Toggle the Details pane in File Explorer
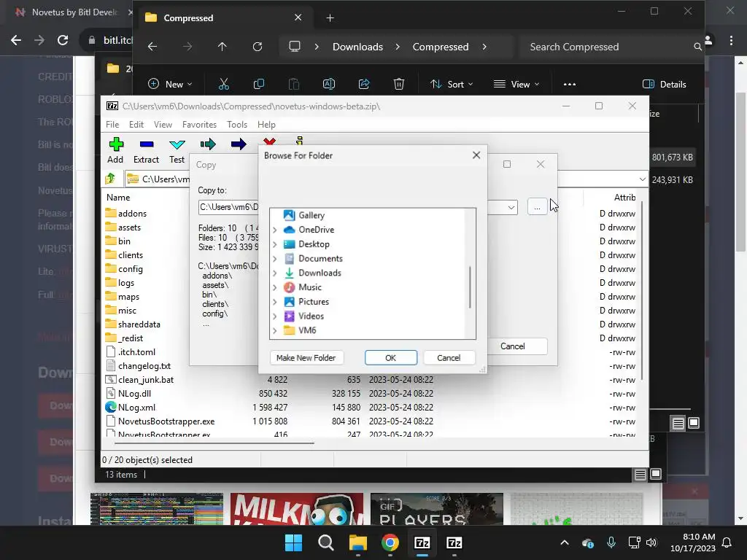747x560 pixels. pyautogui.click(x=665, y=85)
